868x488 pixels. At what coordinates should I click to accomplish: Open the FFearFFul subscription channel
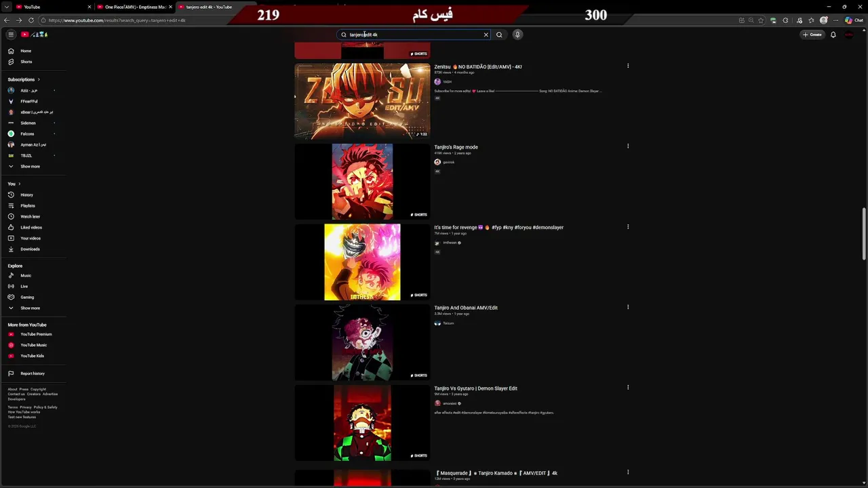pos(33,101)
